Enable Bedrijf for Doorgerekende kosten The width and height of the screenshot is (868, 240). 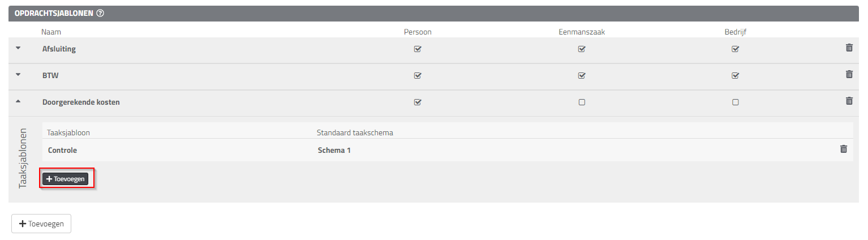tap(735, 102)
